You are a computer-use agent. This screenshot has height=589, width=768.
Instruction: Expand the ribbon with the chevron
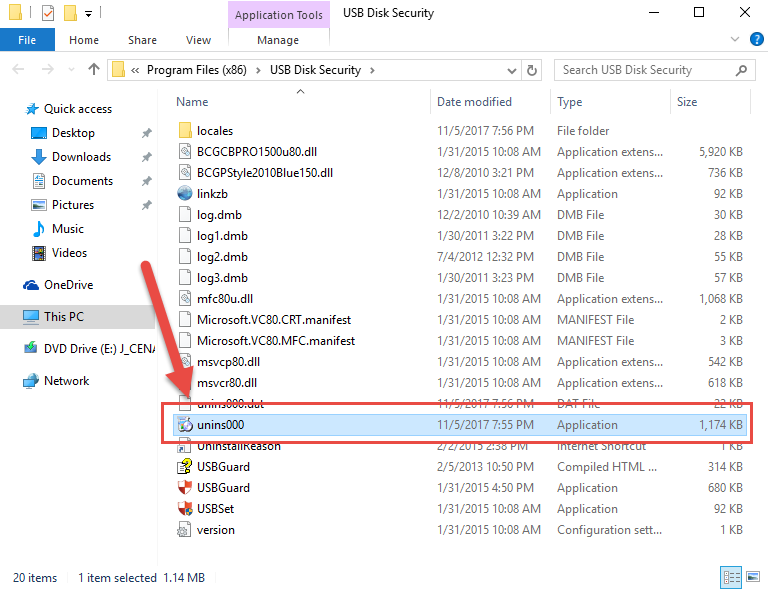click(x=735, y=39)
